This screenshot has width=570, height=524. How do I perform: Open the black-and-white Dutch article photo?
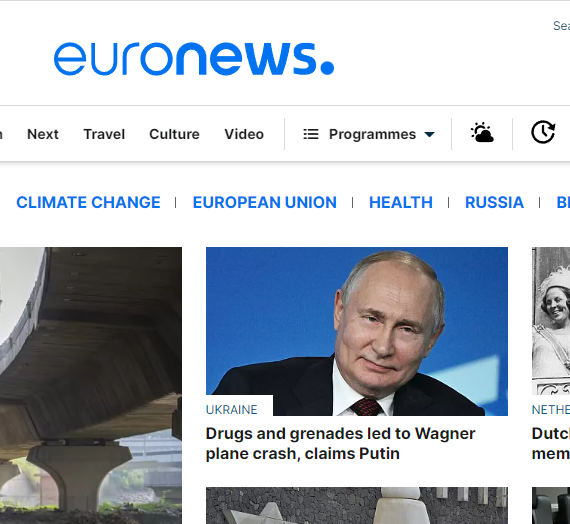tap(551, 321)
